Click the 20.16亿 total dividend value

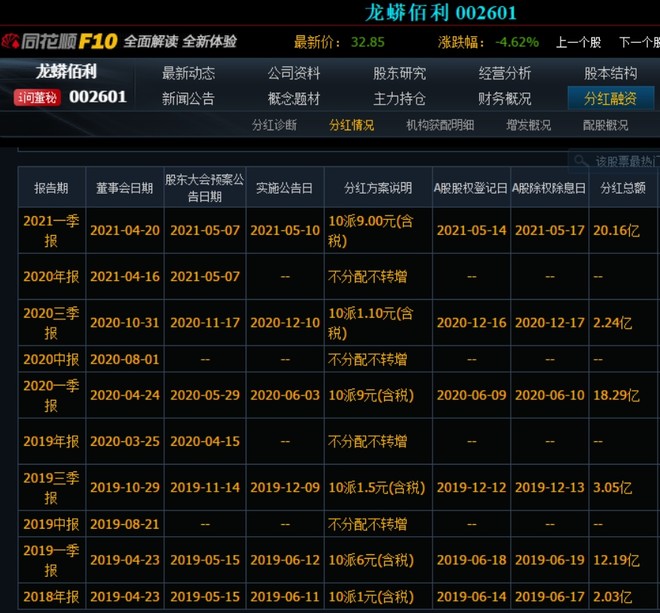click(x=616, y=231)
